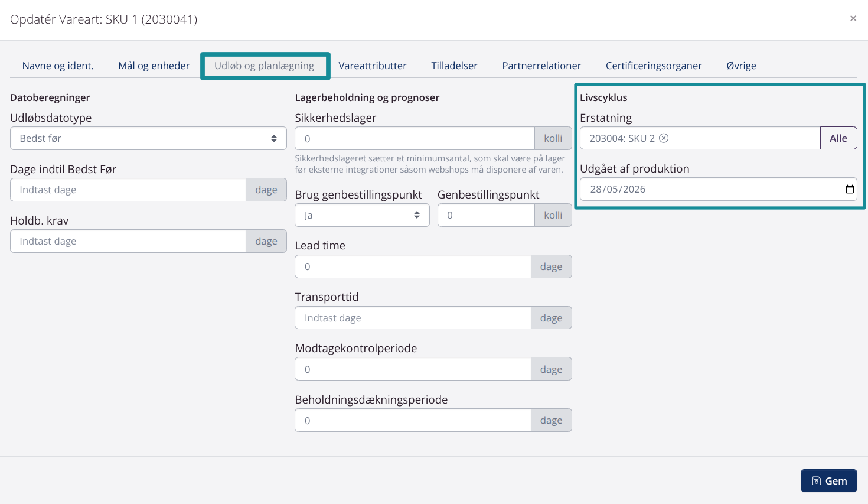Click the Udgået af produktion date value

pos(618,189)
